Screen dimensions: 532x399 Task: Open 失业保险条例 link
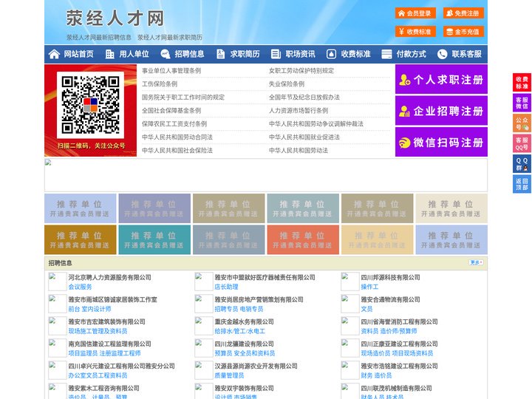(x=287, y=83)
